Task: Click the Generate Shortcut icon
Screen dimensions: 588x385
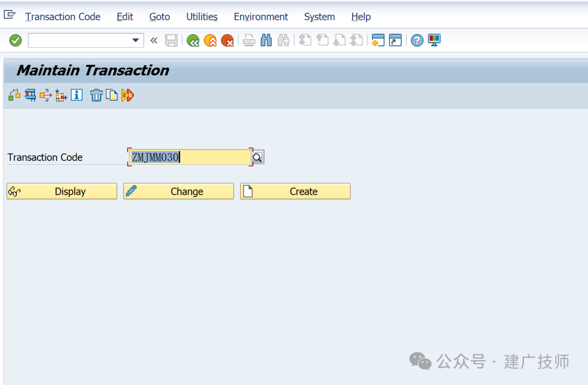Action: coord(395,40)
